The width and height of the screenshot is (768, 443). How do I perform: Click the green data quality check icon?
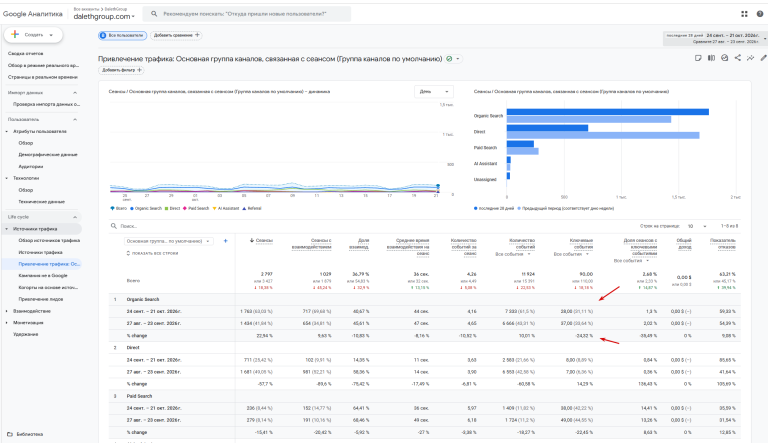(x=449, y=59)
